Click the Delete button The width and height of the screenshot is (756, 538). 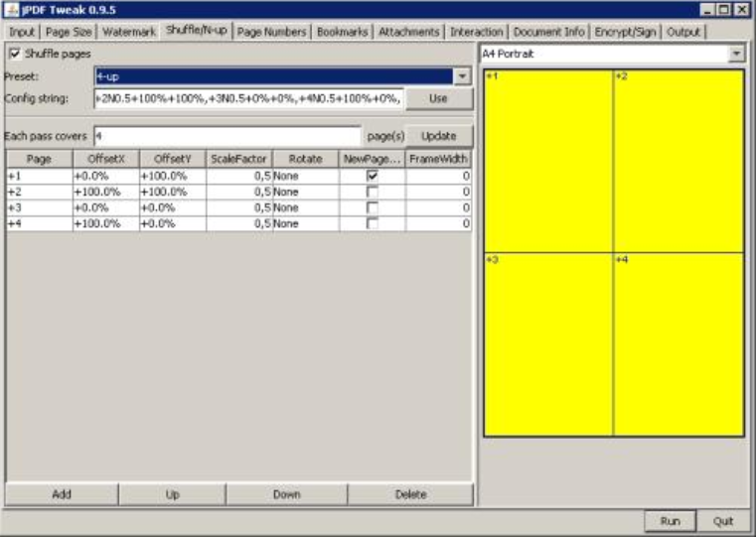410,494
